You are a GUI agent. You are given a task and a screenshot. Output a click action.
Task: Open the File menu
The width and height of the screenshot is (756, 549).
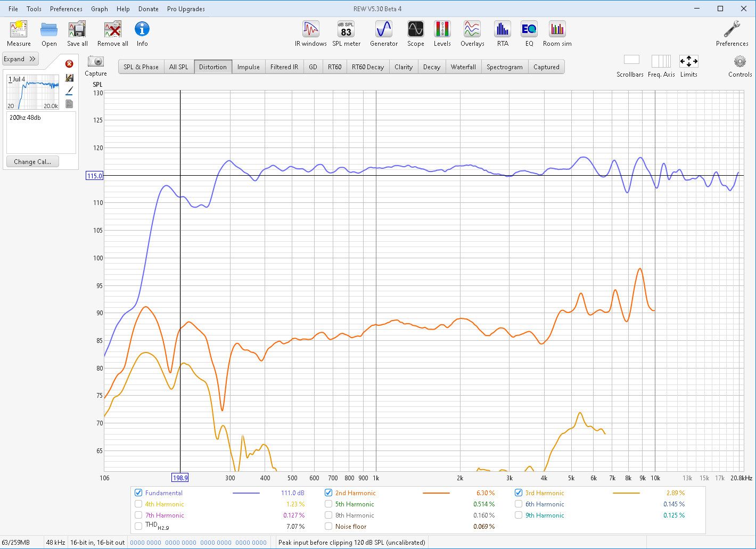pos(13,9)
